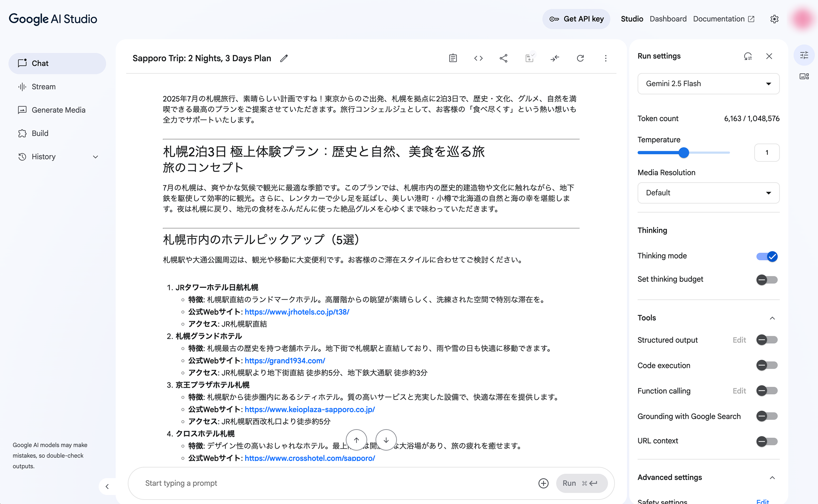Open History in the sidebar
The width and height of the screenshot is (818, 504).
click(x=57, y=157)
